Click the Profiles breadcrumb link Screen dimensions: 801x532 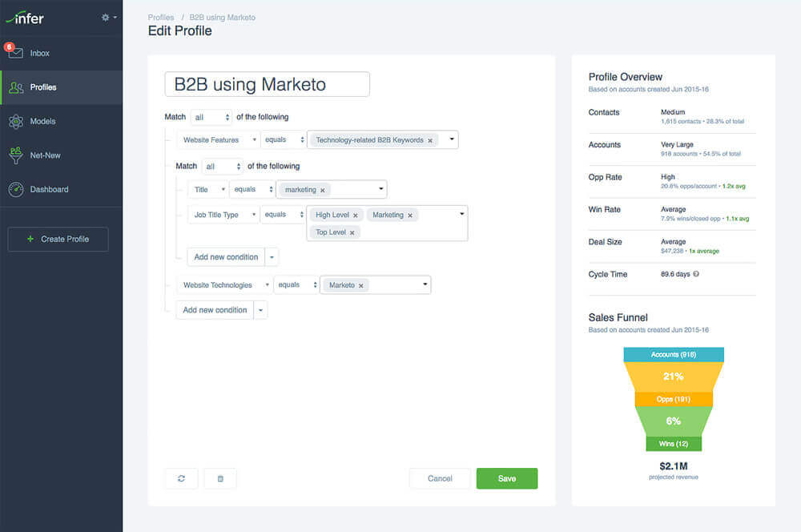(161, 18)
